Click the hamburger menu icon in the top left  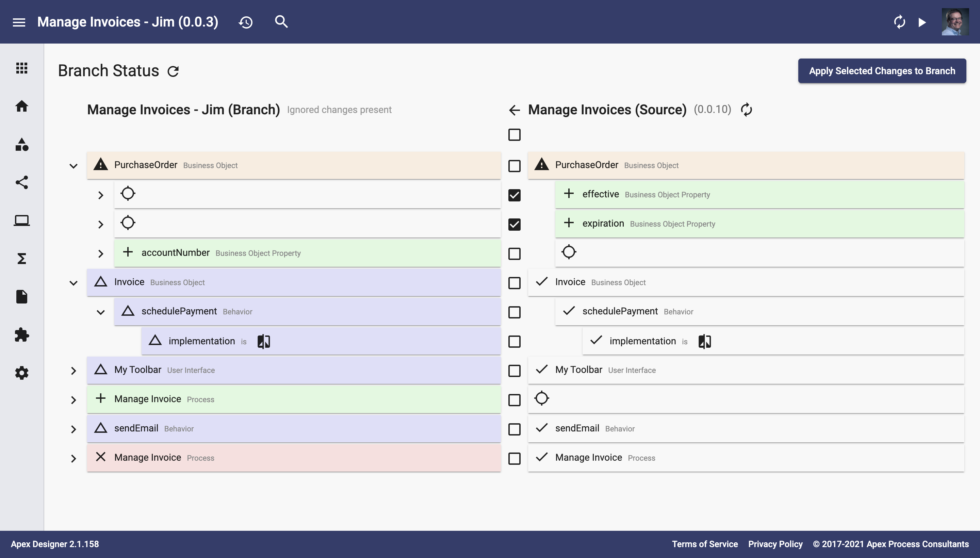(18, 21)
